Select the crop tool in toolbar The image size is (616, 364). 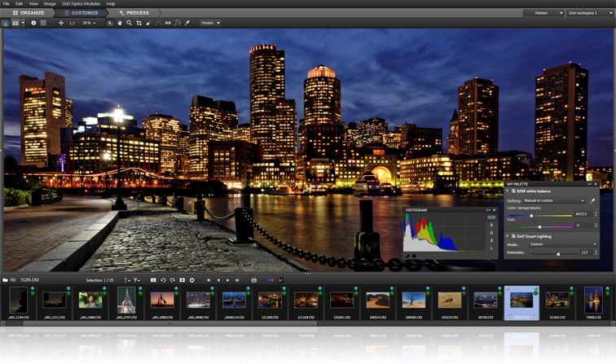tap(139, 23)
